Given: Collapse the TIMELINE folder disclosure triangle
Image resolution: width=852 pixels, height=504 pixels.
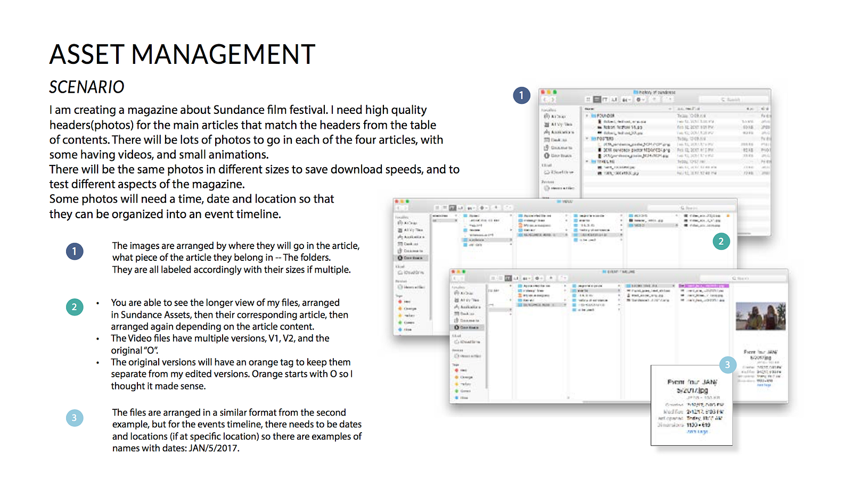Looking at the screenshot, I should [587, 161].
